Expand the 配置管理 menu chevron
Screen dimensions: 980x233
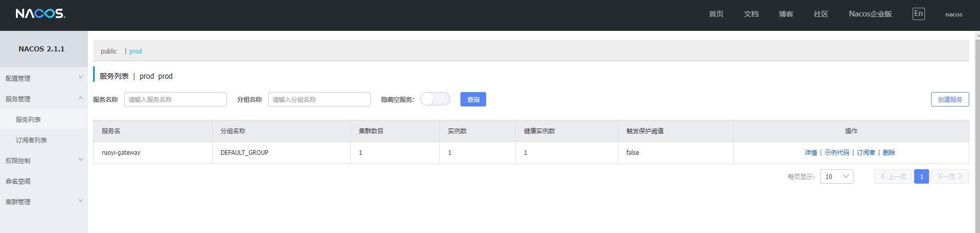pyautogui.click(x=80, y=78)
